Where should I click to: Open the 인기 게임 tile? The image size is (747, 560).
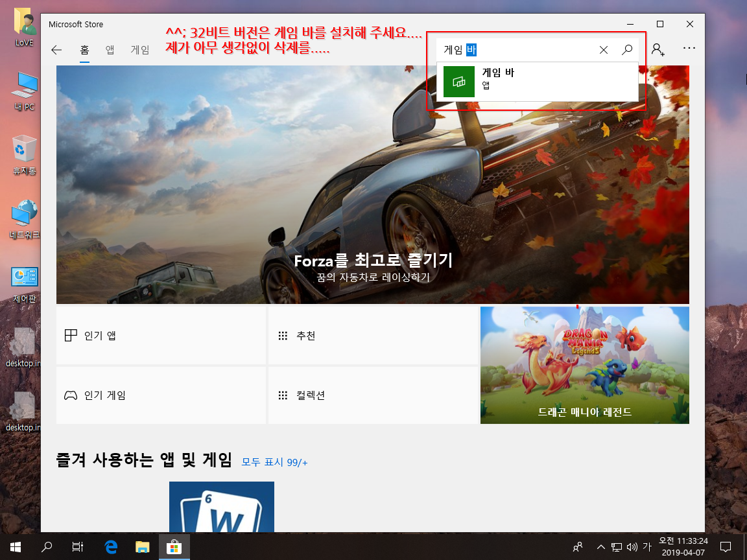[161, 395]
